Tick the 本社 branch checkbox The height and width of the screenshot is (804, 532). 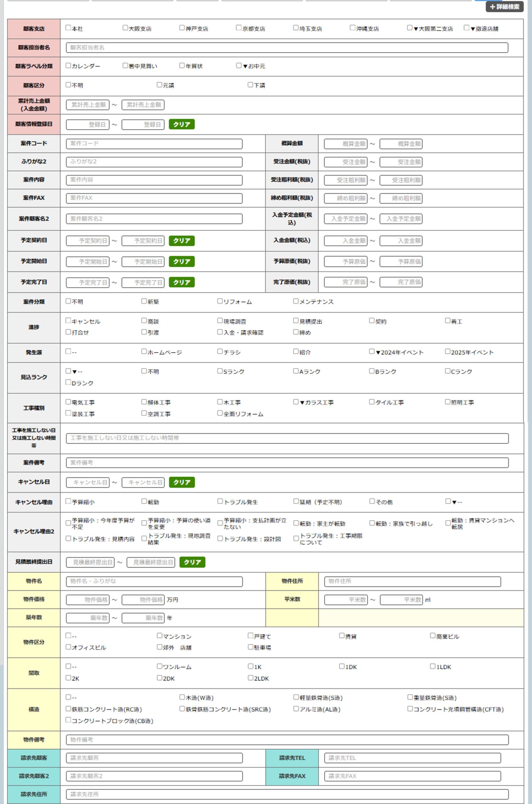tap(68, 28)
